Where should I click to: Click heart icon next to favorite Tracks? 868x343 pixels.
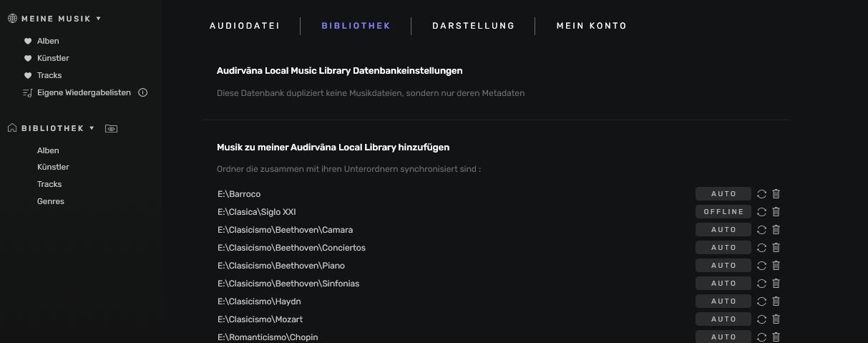(x=28, y=75)
